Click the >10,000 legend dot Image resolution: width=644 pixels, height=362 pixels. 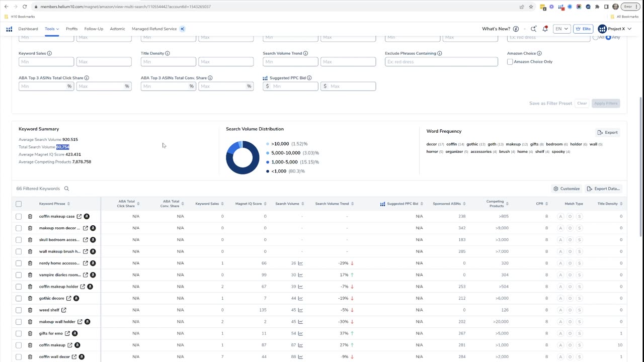point(268,144)
